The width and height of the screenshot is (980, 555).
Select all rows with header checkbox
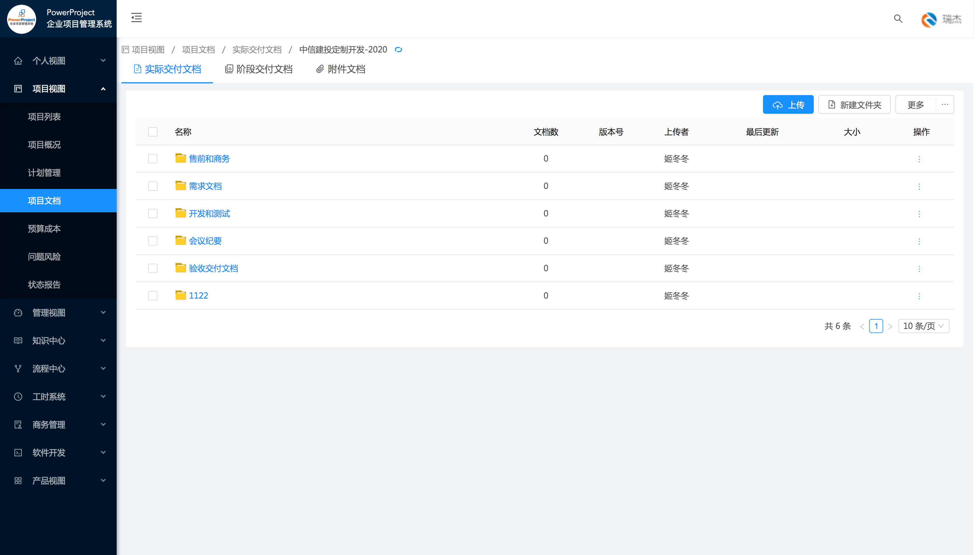point(153,132)
